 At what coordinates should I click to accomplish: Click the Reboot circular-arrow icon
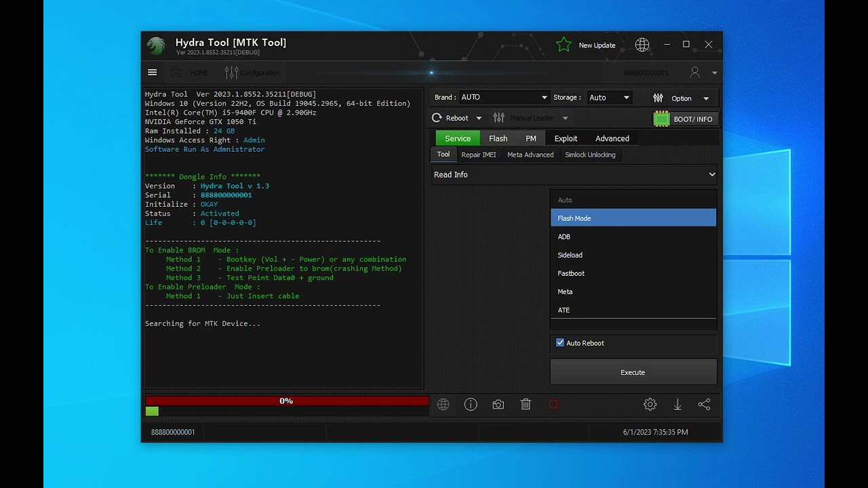point(437,118)
